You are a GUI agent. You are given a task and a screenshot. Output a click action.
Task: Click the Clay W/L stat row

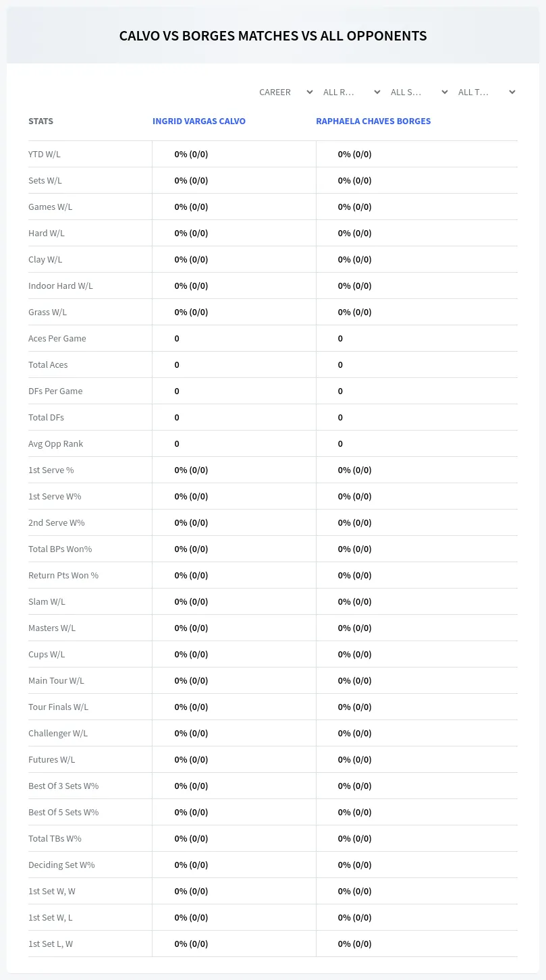pyautogui.click(x=273, y=259)
